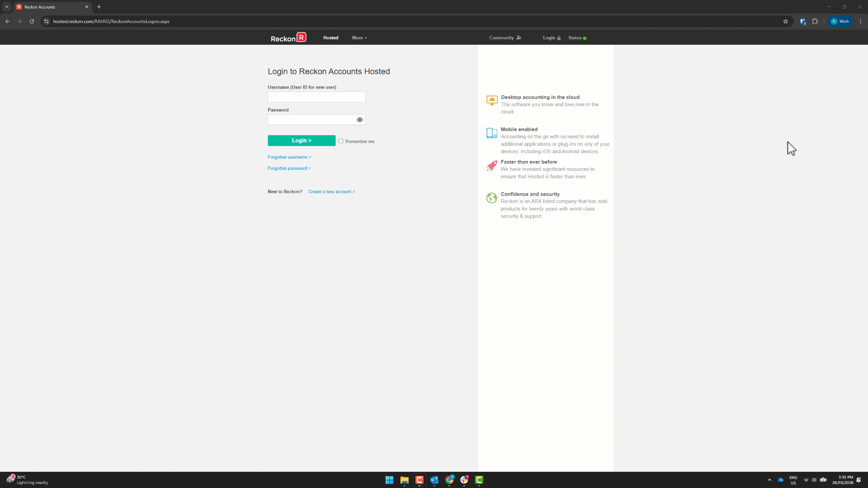This screenshot has height=488, width=868.
Task: Follow the Forgotten password link
Action: [x=289, y=168]
